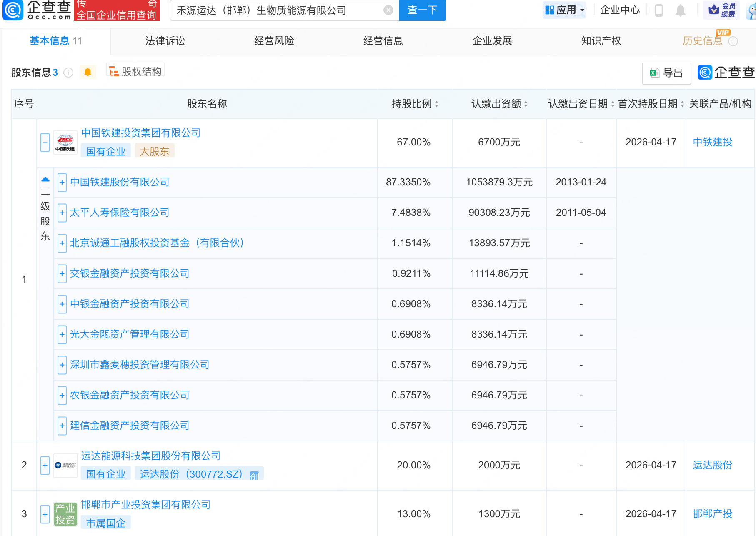Open the 应用 dropdown menu

coord(565,10)
